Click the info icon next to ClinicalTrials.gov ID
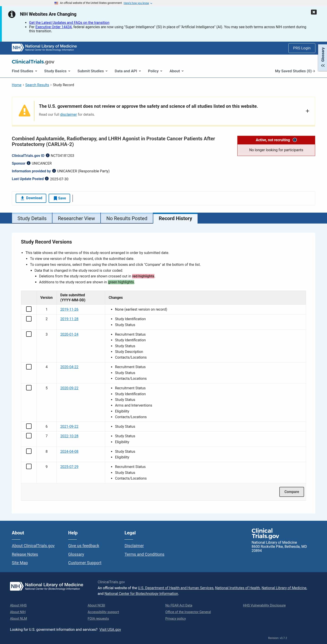This screenshot has width=327, height=644. [x=48, y=155]
